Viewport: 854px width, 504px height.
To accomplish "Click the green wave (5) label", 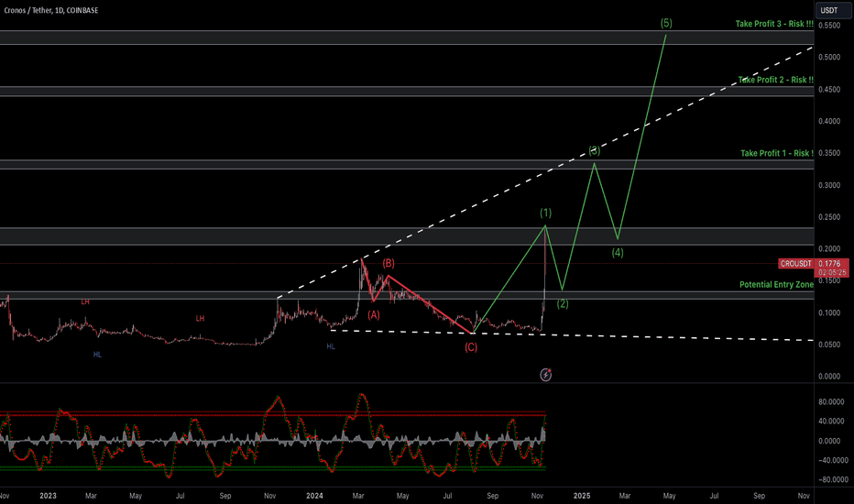I will pos(666,23).
